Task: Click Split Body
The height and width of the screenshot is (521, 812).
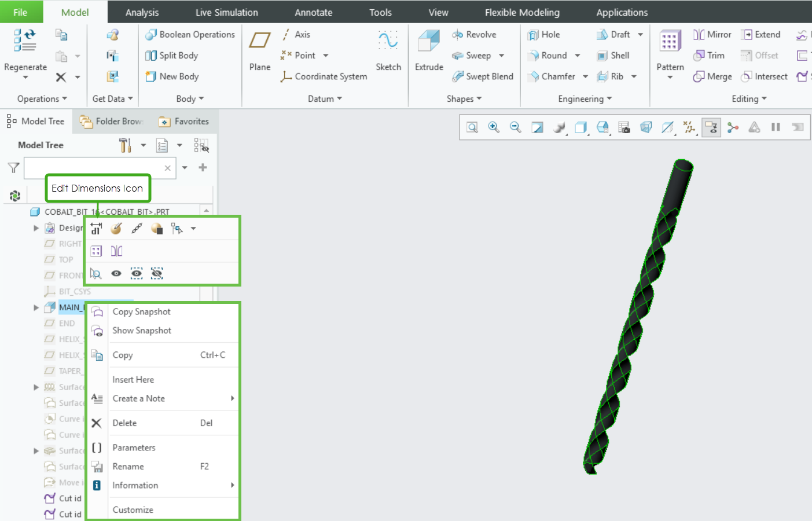Action: 171,56
